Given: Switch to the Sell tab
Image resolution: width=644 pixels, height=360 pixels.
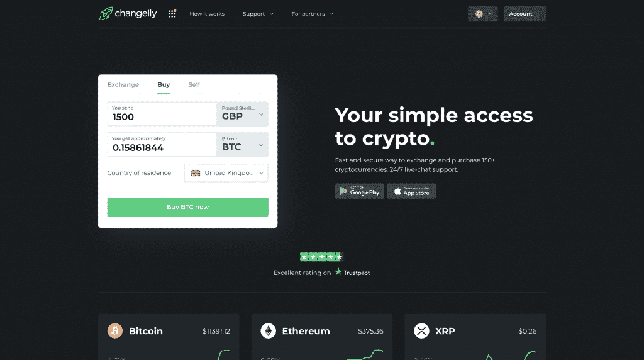Looking at the screenshot, I should click(x=194, y=85).
